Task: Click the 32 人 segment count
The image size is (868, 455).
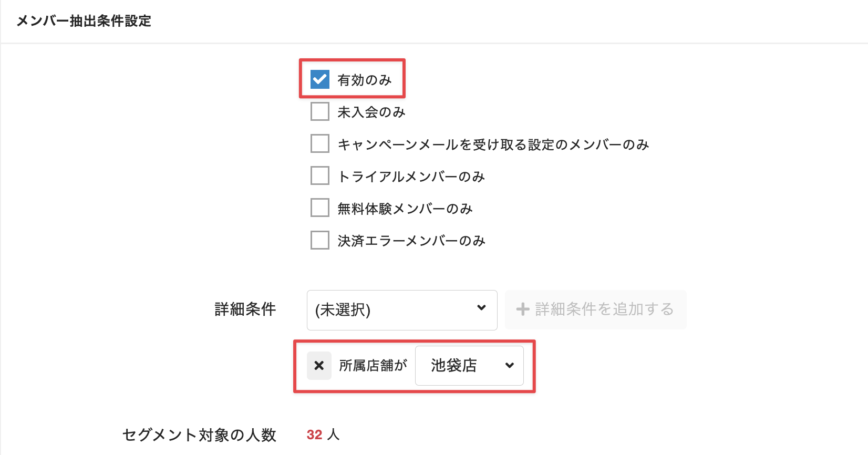Action: coord(323,435)
